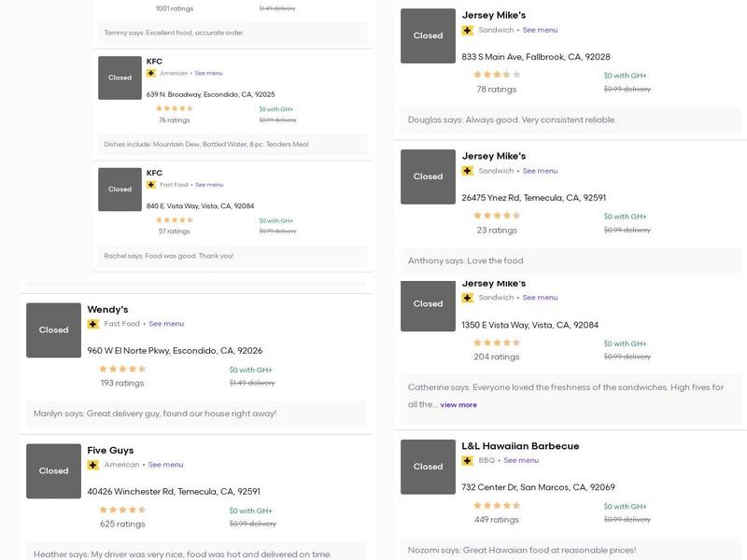Image resolution: width=747 pixels, height=560 pixels.
Task: Open See menu link for Wendy's
Action: pos(166,324)
